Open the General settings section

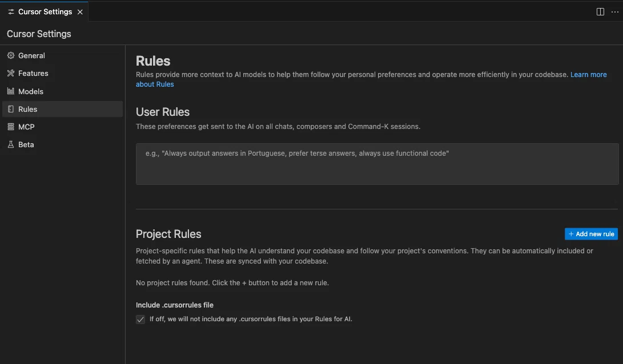(62, 55)
